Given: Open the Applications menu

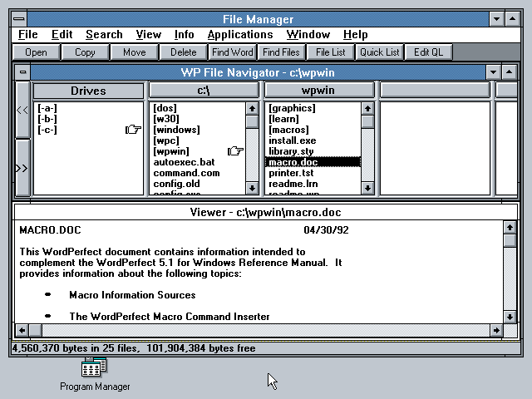Looking at the screenshot, I should click(240, 34).
